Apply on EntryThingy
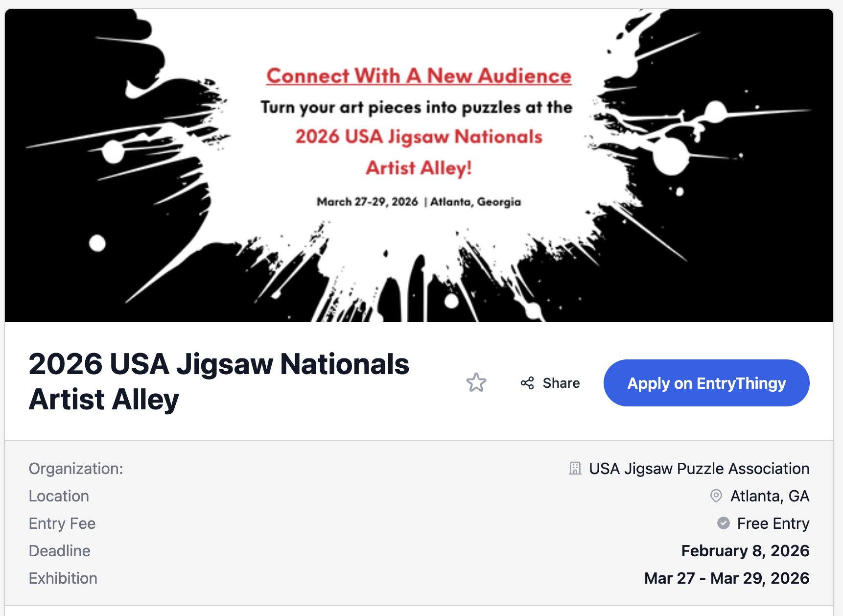 click(706, 383)
